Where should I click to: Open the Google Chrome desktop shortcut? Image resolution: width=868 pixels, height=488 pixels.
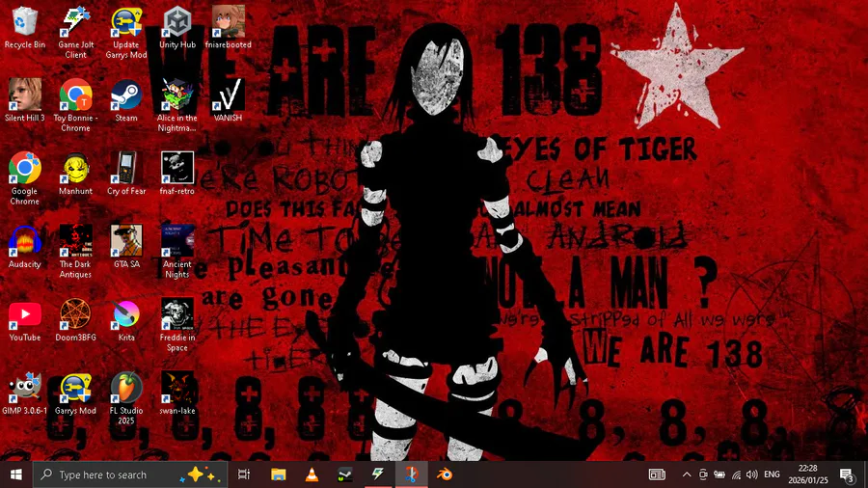24,178
